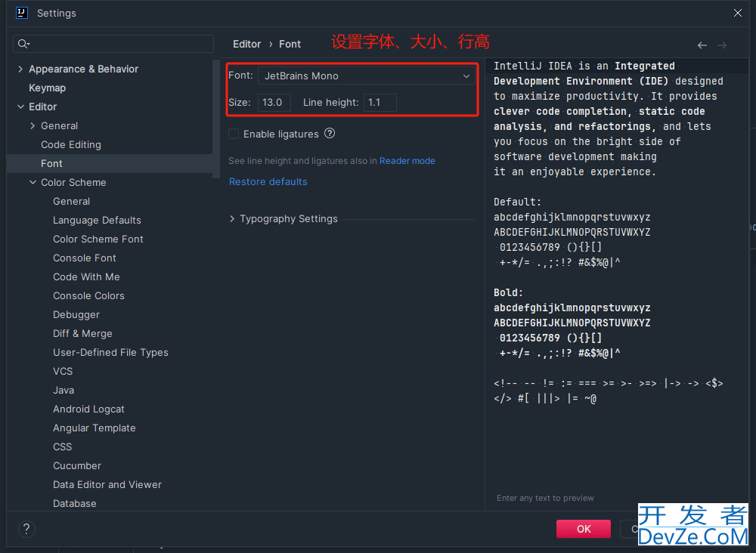Open the Help question mark button
Screen dimensions: 756x553
pyautogui.click(x=26, y=529)
